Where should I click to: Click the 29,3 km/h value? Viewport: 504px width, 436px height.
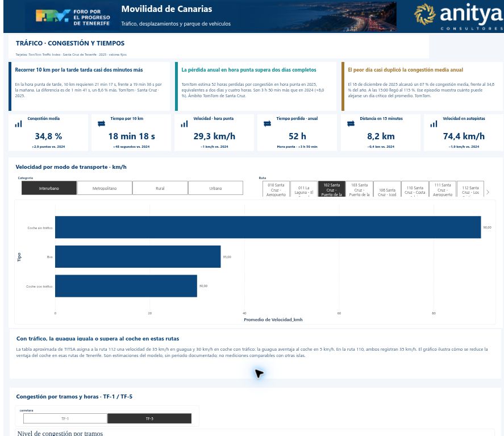coord(214,136)
